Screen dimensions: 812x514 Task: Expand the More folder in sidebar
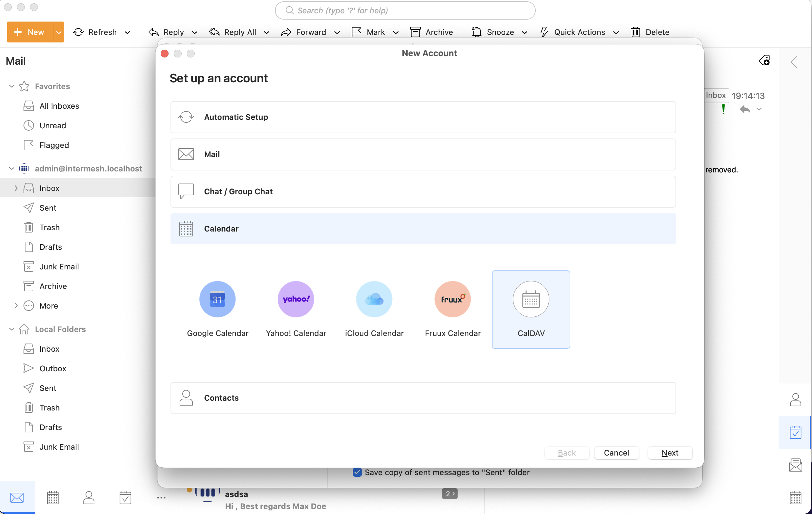click(x=16, y=306)
